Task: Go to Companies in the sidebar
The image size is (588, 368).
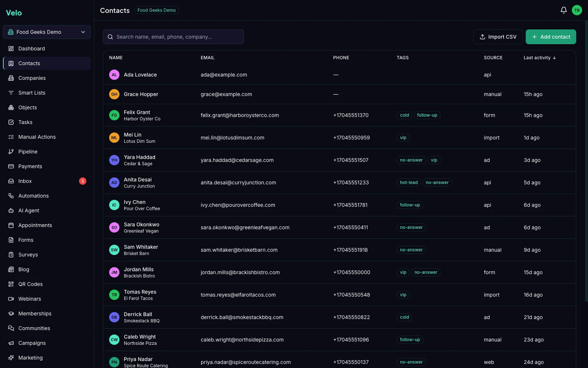Action: click(47, 78)
